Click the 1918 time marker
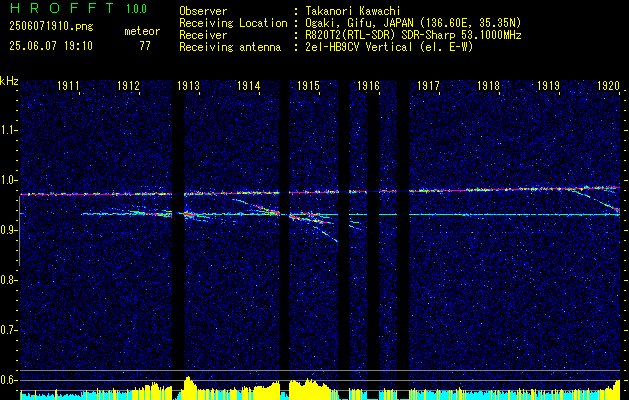629x400 pixels. [x=489, y=86]
